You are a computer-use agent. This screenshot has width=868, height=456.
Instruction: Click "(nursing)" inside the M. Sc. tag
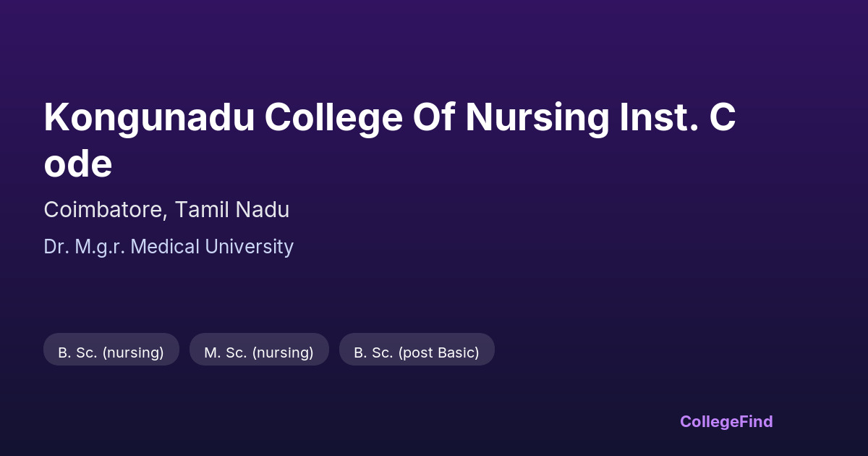click(x=283, y=352)
